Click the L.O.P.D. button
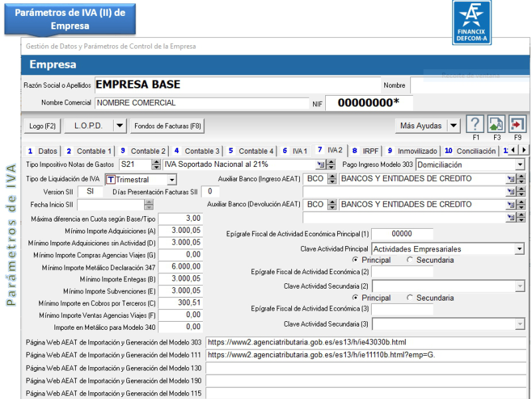Screen dimensions: 532x399 (x=88, y=126)
